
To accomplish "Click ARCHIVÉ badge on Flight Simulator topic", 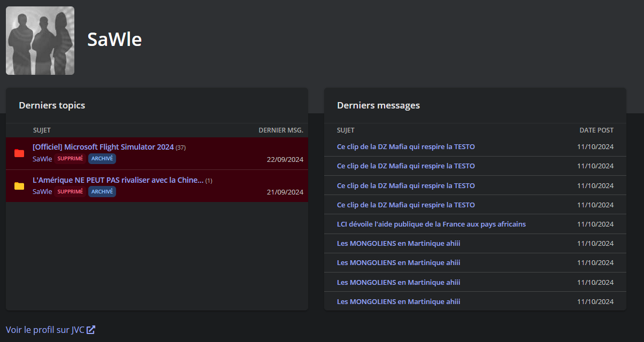I will click(102, 159).
